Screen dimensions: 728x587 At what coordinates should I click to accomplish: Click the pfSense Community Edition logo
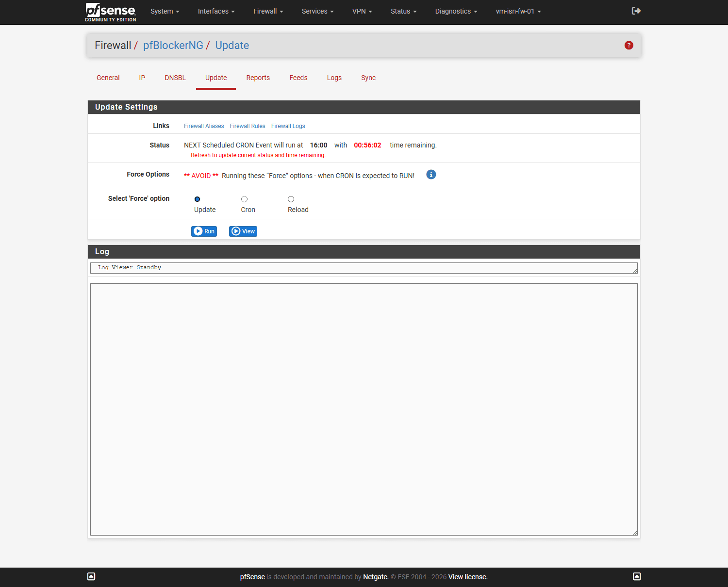pyautogui.click(x=111, y=12)
